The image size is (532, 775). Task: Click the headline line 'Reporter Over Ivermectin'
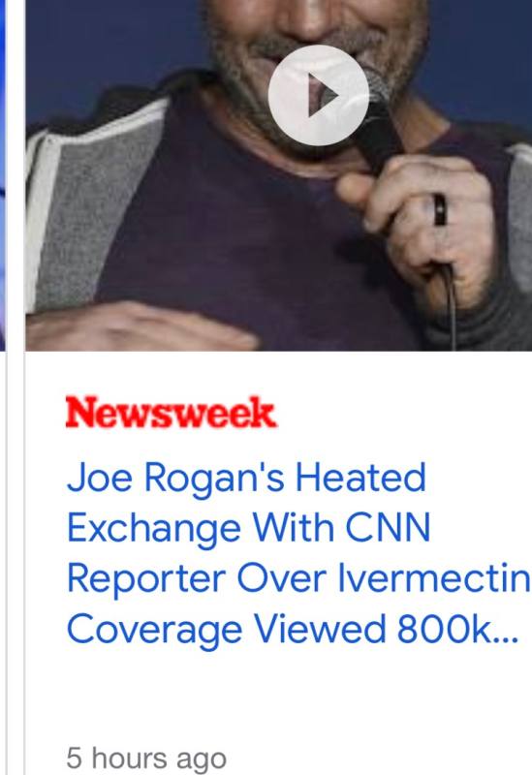(298, 578)
